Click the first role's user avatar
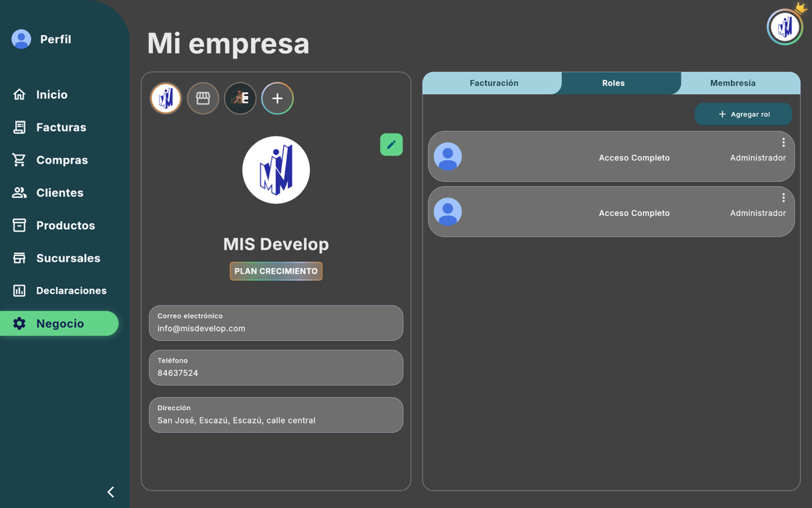The image size is (812, 508). point(448,157)
